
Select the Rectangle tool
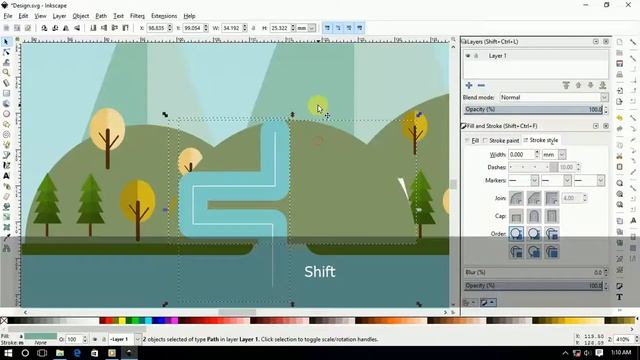pyautogui.click(x=6, y=93)
